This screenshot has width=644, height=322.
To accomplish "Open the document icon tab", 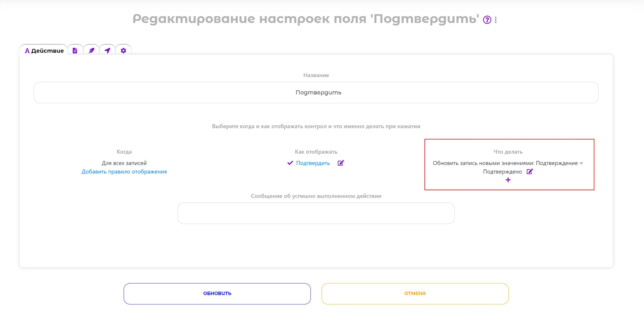I will tap(75, 50).
